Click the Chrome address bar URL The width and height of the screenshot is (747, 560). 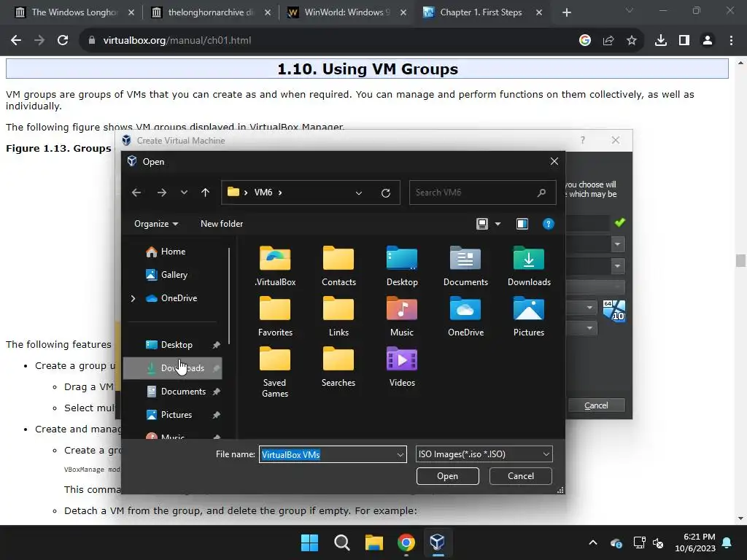177,41
